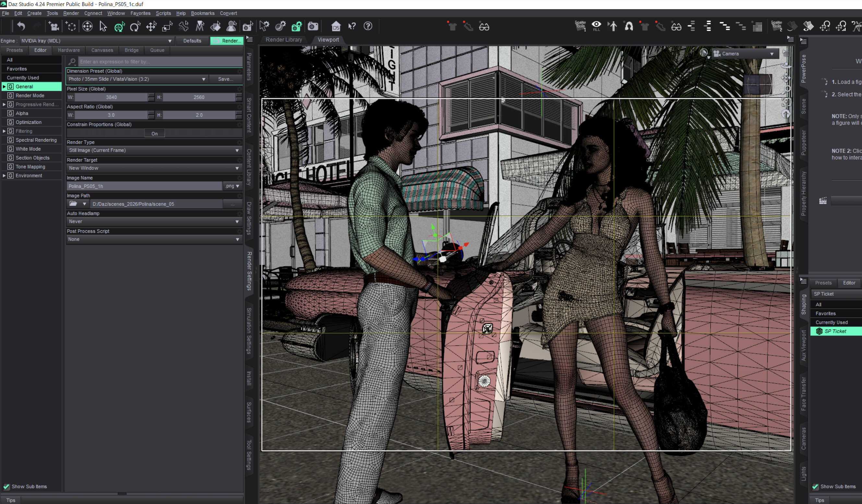Click the question mark Help icon
862x504 pixels.
click(368, 26)
